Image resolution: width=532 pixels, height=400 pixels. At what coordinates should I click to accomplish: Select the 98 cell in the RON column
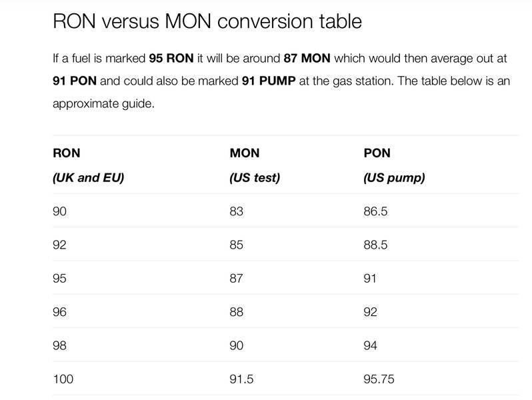59,345
